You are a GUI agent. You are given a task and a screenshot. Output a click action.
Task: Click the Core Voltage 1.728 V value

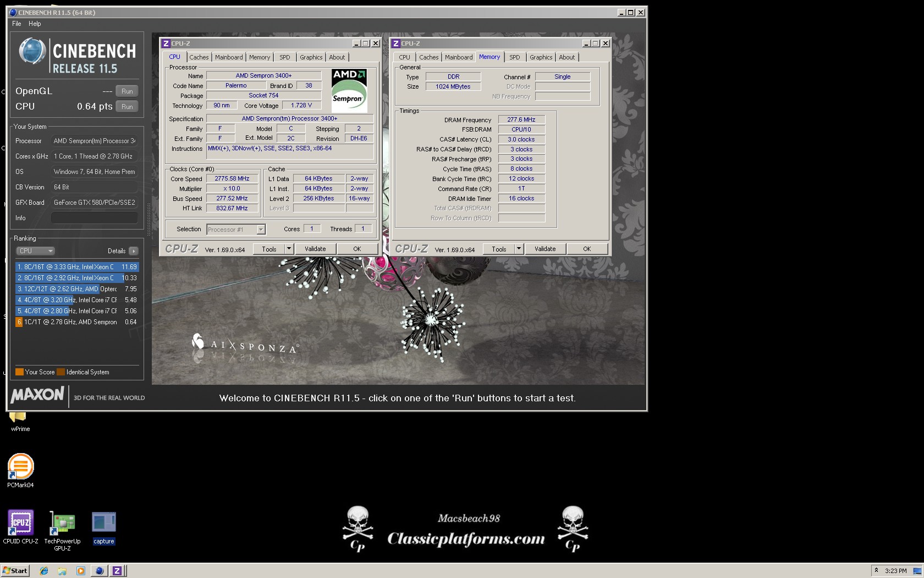pyautogui.click(x=301, y=105)
